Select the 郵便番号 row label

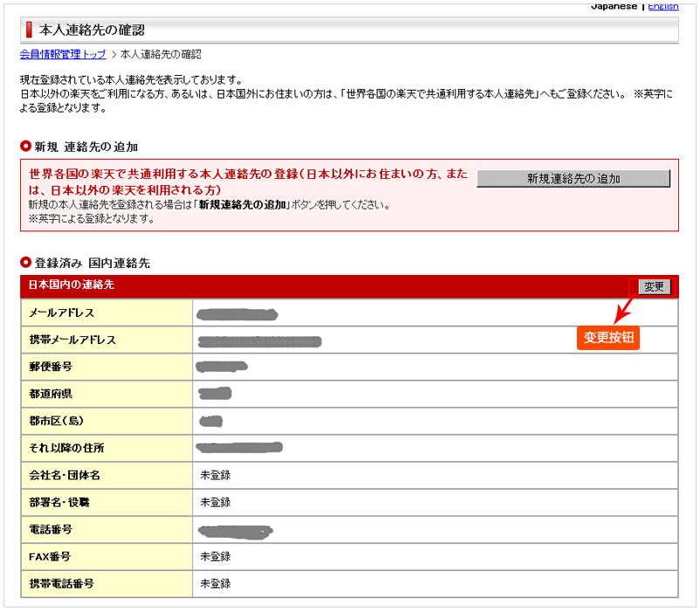pos(51,367)
